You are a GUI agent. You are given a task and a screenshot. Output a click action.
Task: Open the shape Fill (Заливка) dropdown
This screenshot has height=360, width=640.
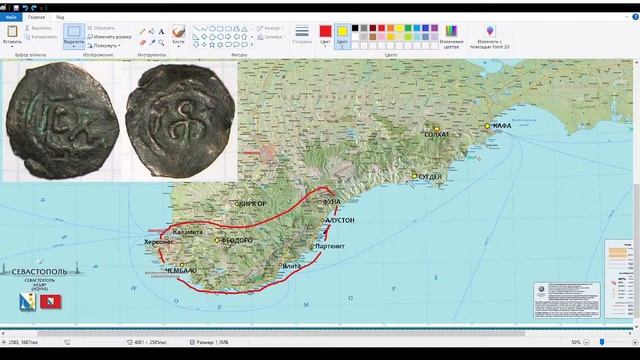tap(271, 37)
